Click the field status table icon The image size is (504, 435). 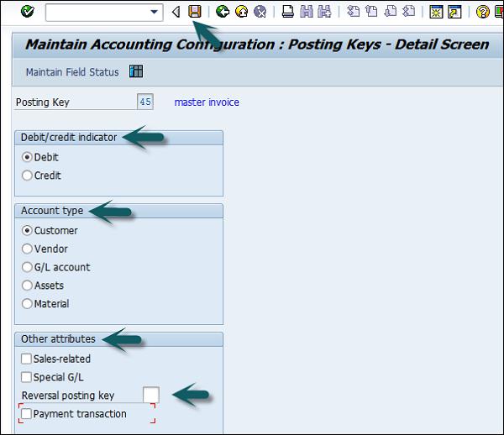tap(136, 71)
